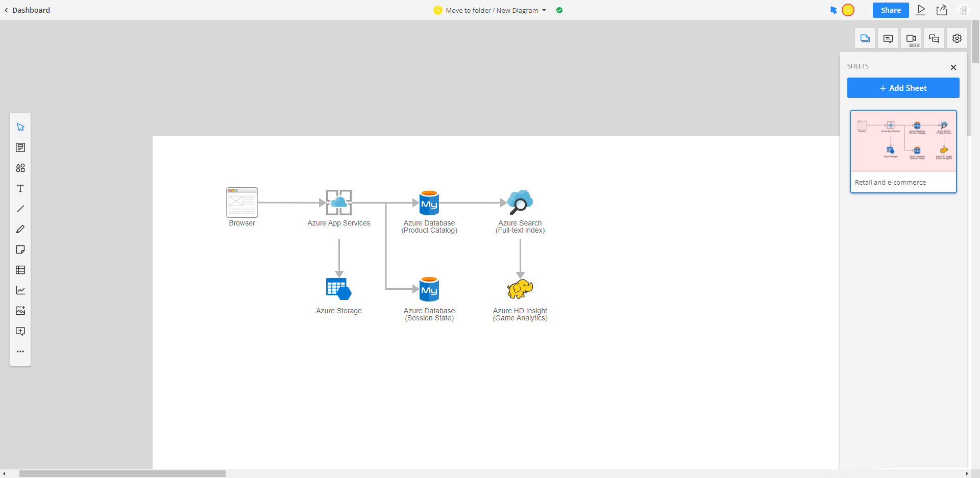Viewport: 980px width, 478px height.
Task: Click the user avatar icon
Action: point(848,10)
